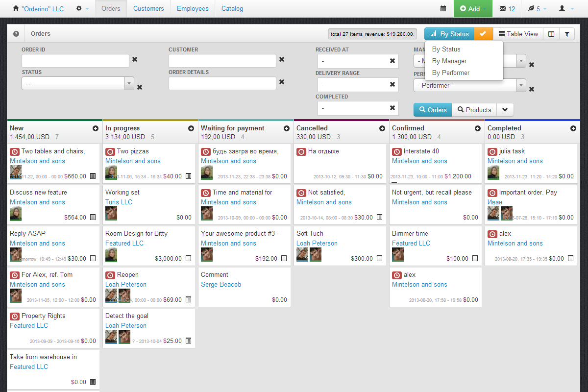
Task: Open the Status filter combo box
Action: click(78, 84)
